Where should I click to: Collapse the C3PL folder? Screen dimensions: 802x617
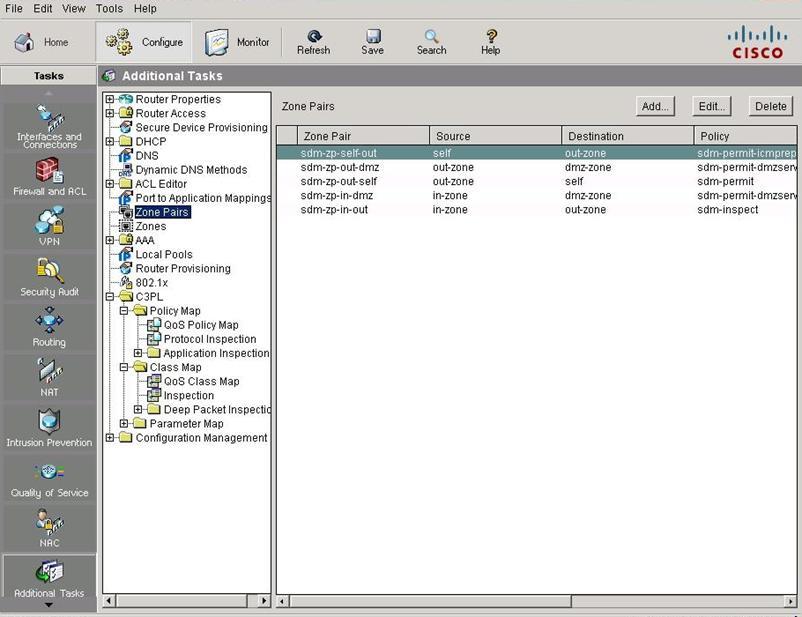[109, 297]
